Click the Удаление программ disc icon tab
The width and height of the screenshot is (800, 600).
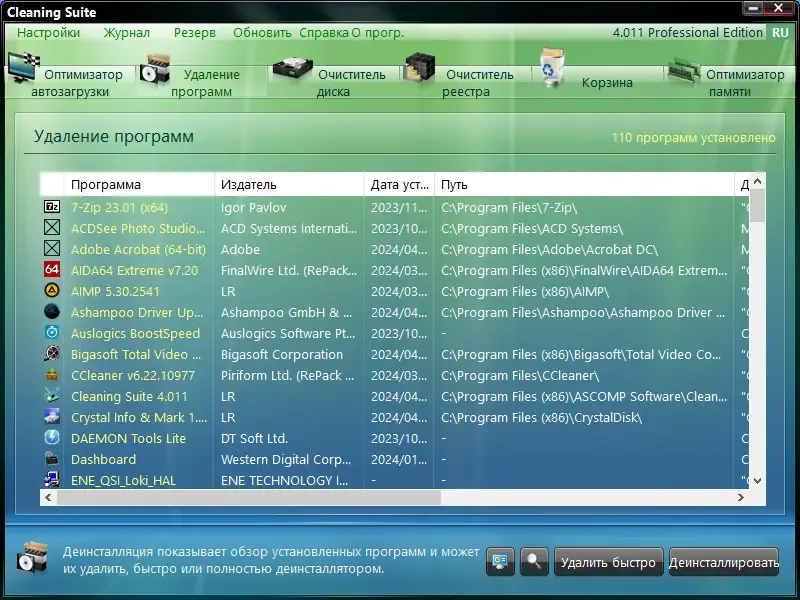pos(155,68)
